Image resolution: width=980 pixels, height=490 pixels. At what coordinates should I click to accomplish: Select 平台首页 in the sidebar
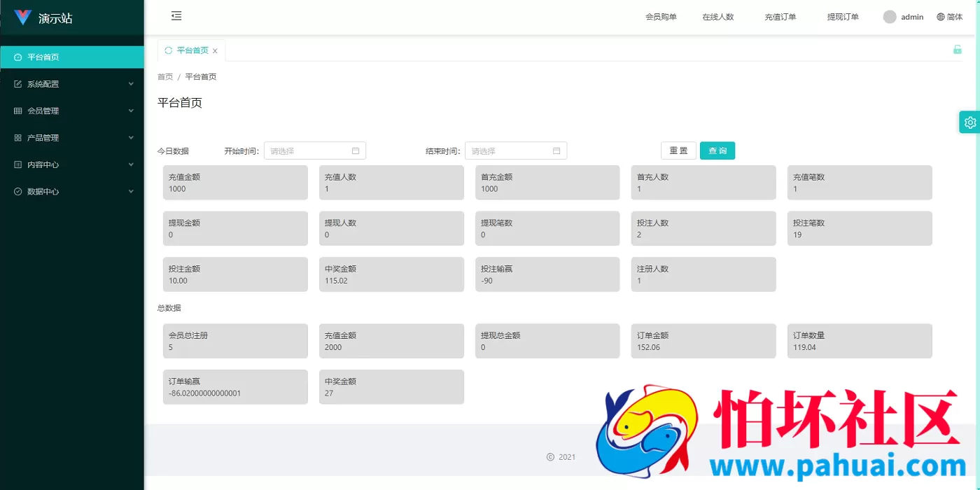pyautogui.click(x=72, y=57)
